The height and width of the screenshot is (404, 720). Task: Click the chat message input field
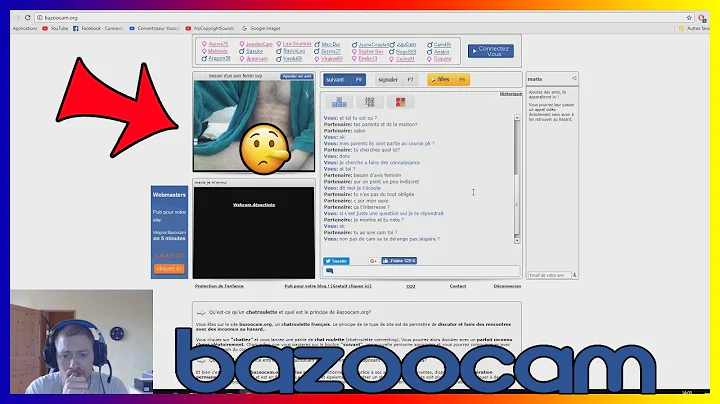(421, 271)
